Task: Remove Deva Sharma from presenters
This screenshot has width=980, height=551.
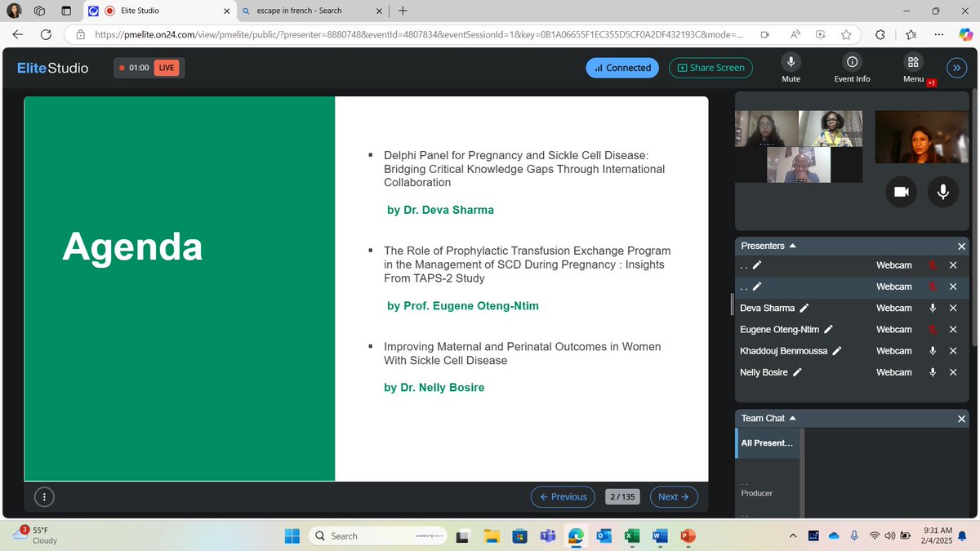Action: [952, 308]
